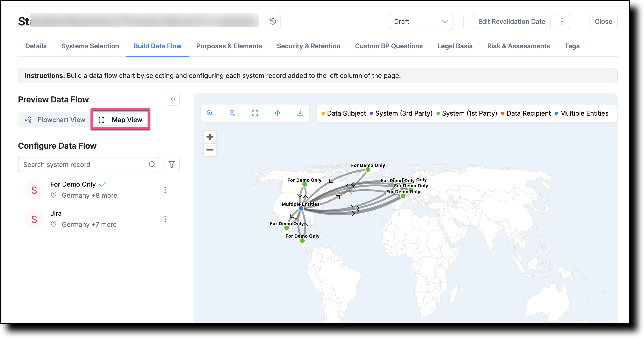
Task: Open the header three-dot more options menu
Action: 562,22
